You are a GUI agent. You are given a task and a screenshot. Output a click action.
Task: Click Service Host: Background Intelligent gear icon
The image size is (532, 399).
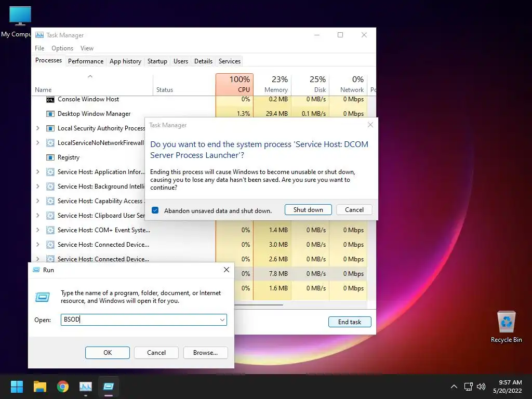tap(50, 187)
